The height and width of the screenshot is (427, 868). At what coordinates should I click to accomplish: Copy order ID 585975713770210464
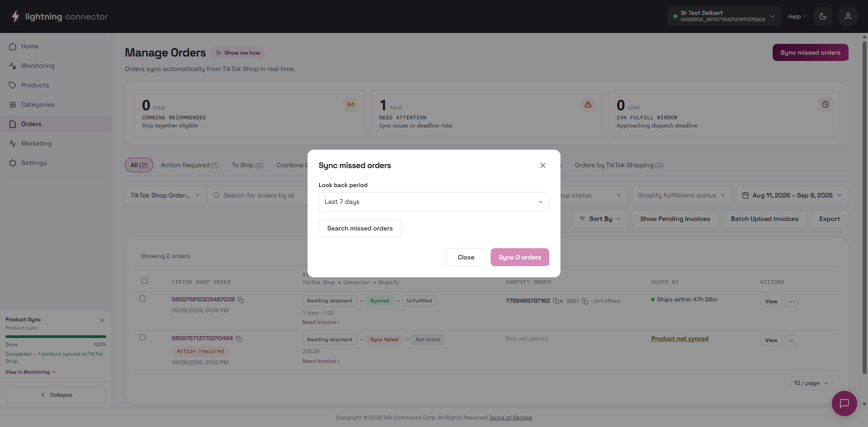click(x=239, y=339)
